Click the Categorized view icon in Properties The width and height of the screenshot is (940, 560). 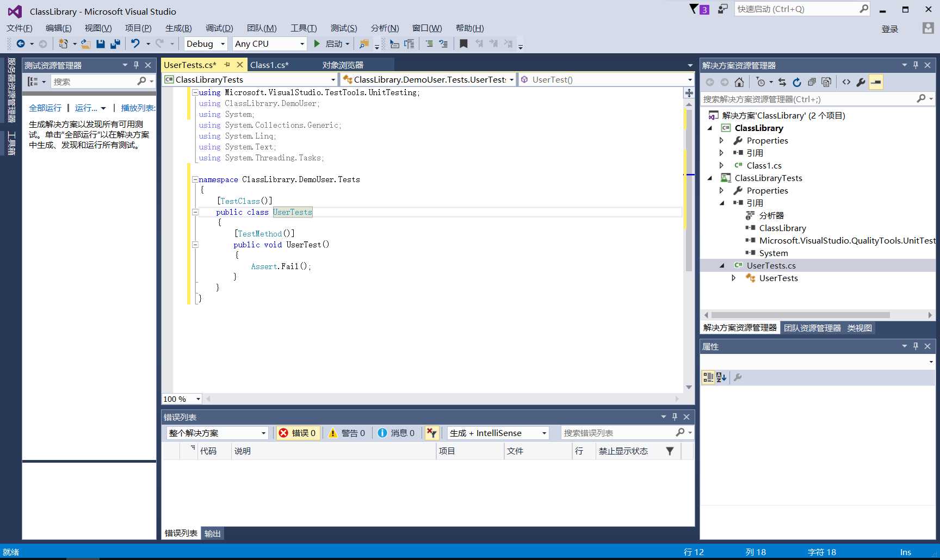click(708, 377)
